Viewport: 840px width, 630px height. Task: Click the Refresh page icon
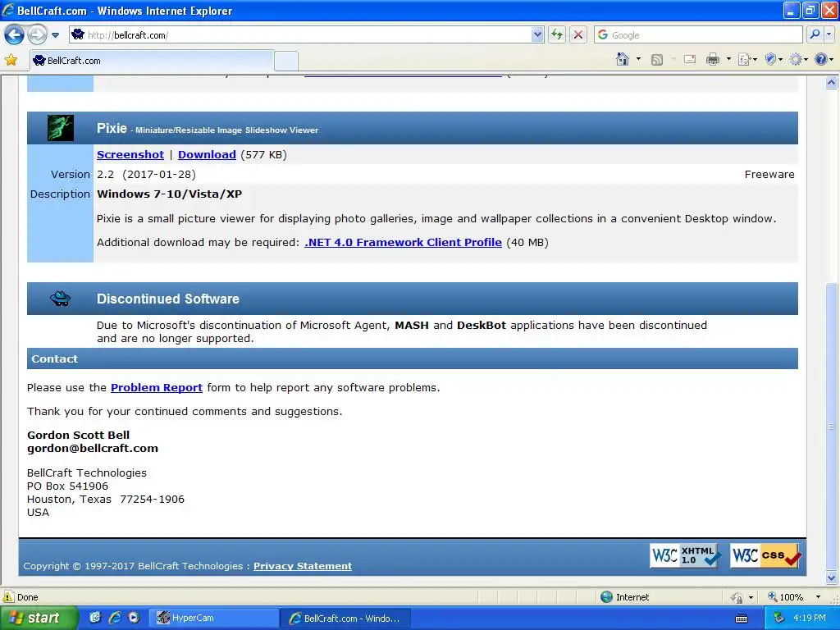point(557,35)
